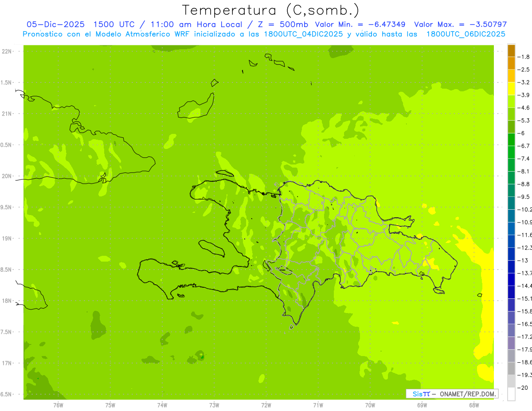Click the '71W' longitude label
532x411 pixels.
(318, 405)
